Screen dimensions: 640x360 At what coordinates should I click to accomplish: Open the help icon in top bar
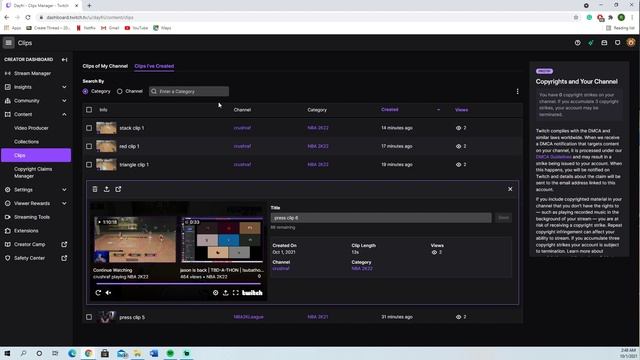click(x=578, y=43)
